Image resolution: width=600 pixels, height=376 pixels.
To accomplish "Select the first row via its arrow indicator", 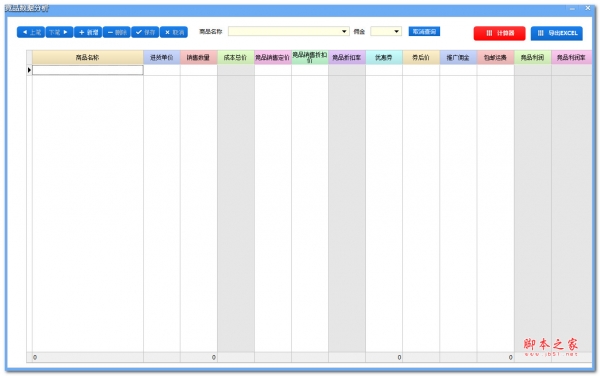I will tap(29, 70).
